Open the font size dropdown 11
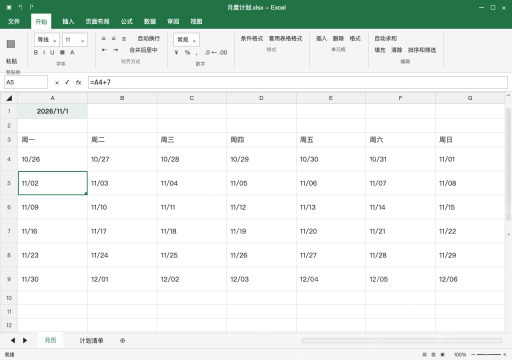The image size is (512, 360). pos(75,40)
